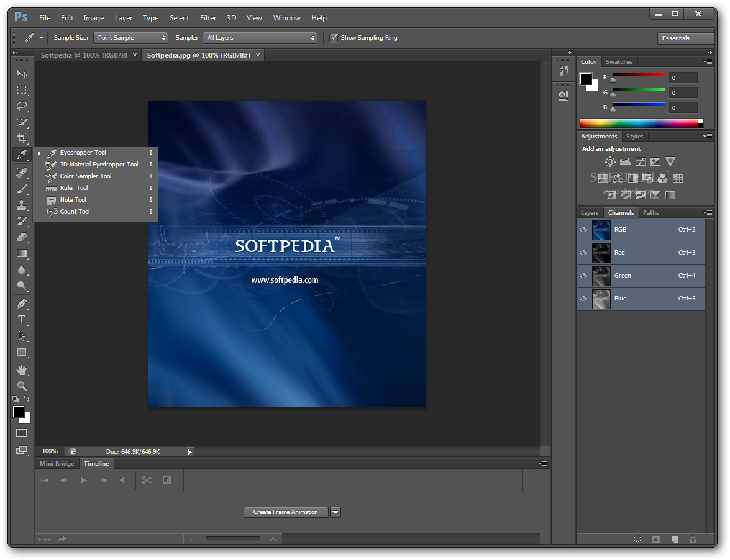The image size is (730, 560).
Task: Hide the Red channel visibility eye
Action: pyautogui.click(x=583, y=253)
